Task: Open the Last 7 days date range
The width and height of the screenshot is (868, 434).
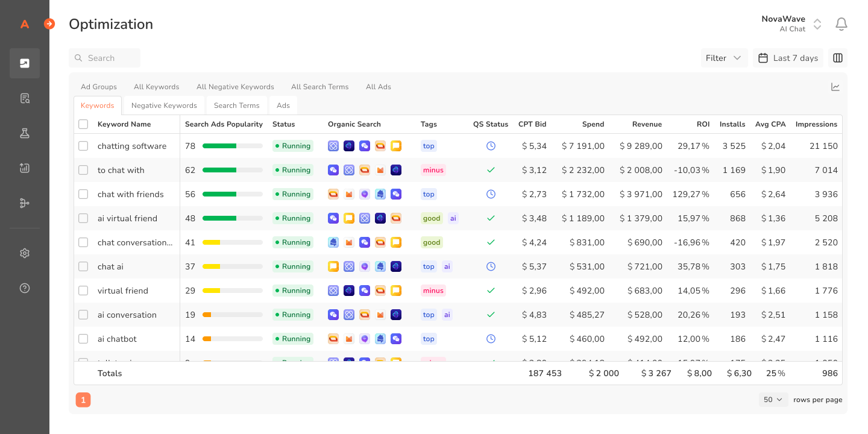Action: pyautogui.click(x=788, y=58)
